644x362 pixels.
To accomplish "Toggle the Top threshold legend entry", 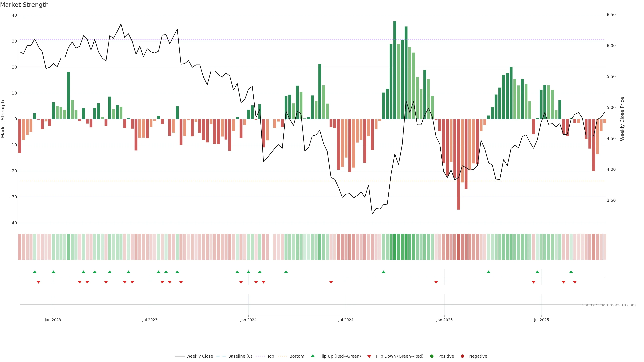I will click(270, 356).
